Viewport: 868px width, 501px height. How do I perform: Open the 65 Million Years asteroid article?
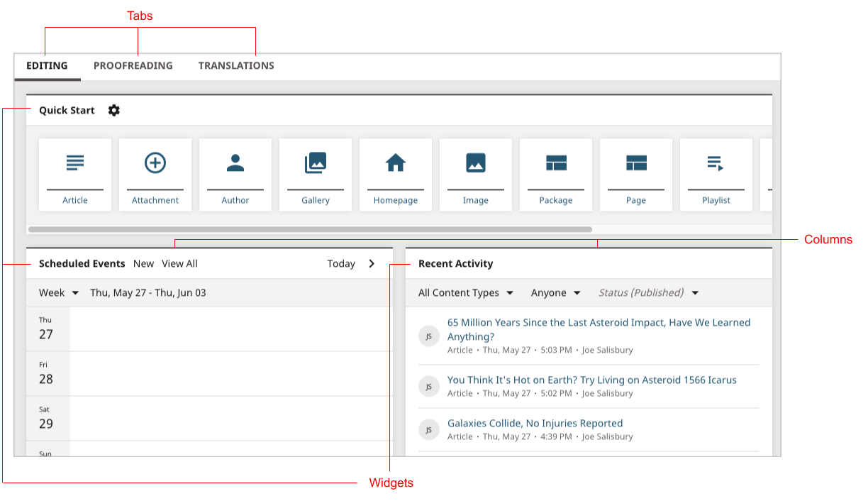pyautogui.click(x=599, y=329)
